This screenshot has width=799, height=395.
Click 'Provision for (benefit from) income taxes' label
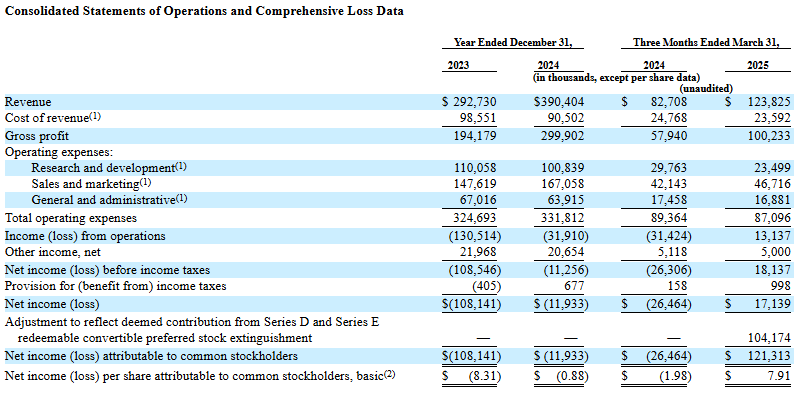116,286
